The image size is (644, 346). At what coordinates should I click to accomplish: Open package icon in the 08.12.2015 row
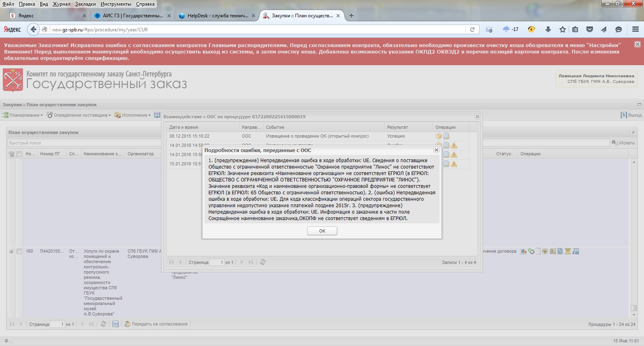[x=439, y=136]
